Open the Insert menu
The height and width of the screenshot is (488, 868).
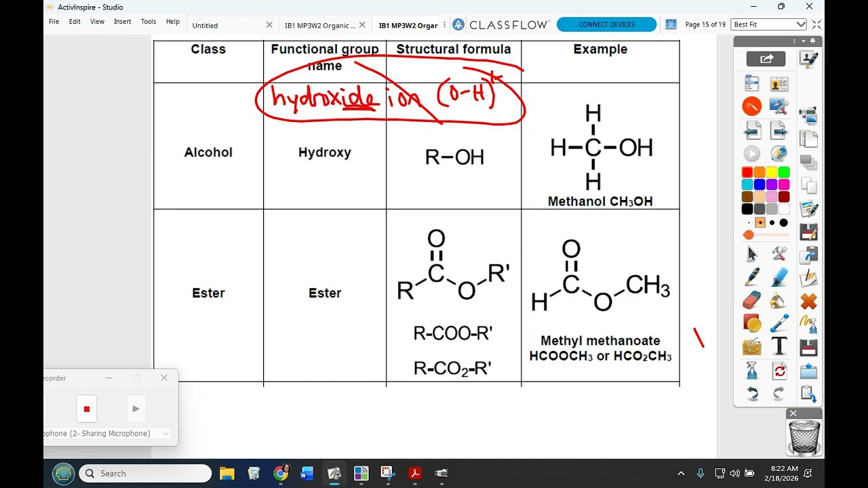[123, 22]
